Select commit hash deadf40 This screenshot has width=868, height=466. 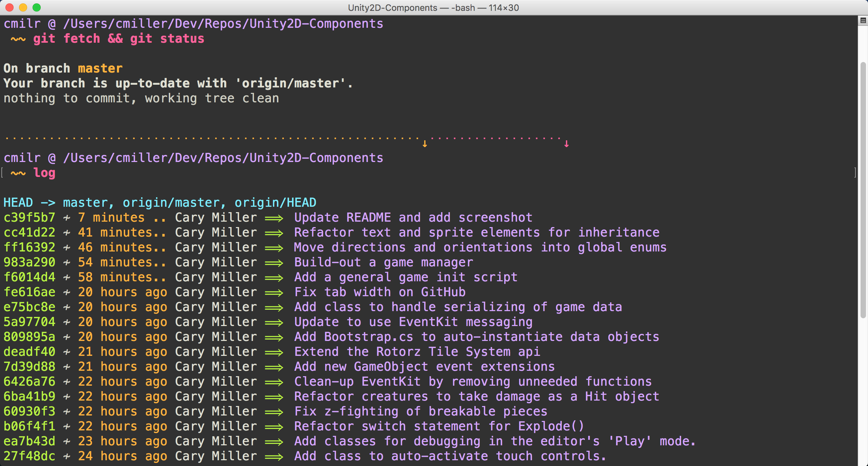click(x=29, y=352)
